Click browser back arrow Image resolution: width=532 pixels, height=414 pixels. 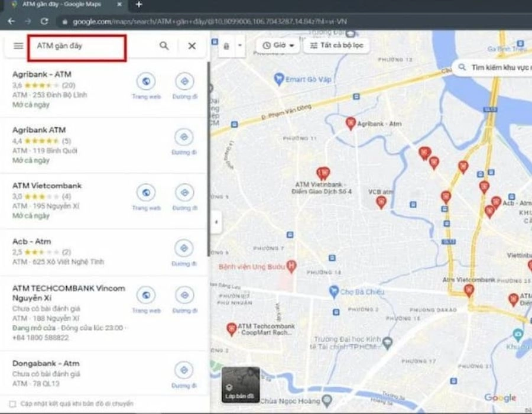(12, 21)
